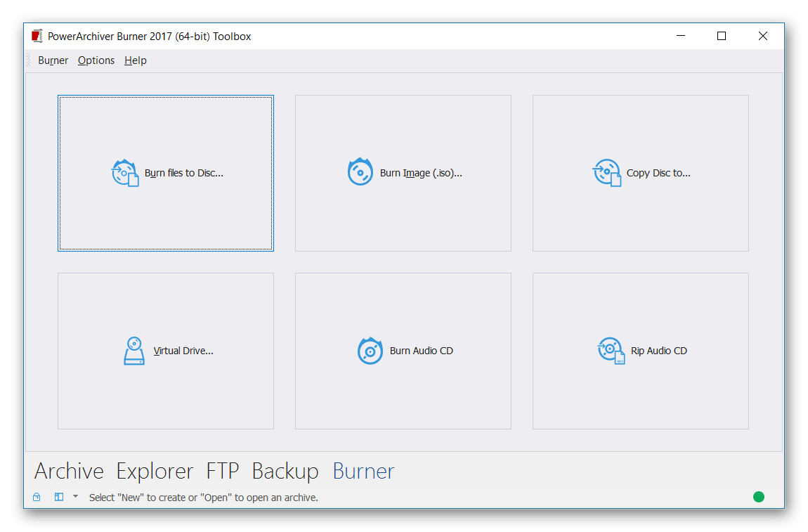Click the layout panel icon in status bar
Viewport: 808px width, 532px height.
59,498
